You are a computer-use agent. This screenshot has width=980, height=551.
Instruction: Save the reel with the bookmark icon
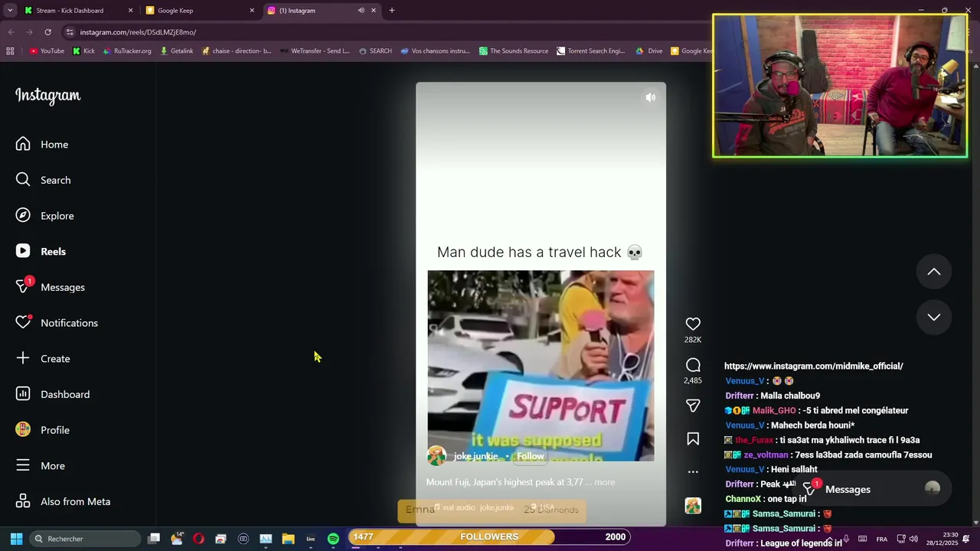point(693,439)
